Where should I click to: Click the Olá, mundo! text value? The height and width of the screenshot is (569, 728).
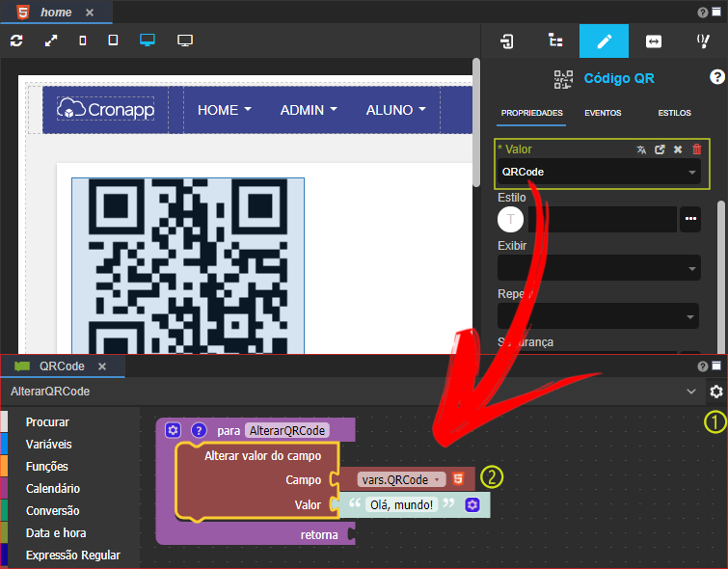(x=402, y=504)
